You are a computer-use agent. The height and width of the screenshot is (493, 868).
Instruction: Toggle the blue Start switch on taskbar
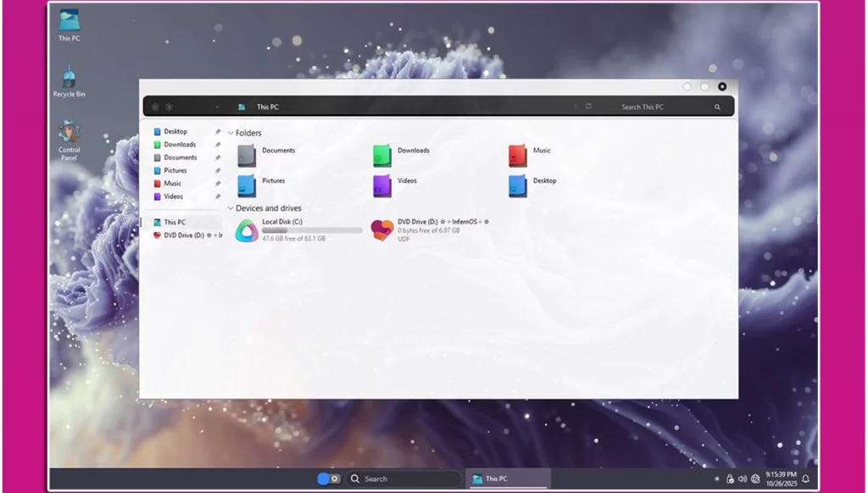click(x=328, y=479)
